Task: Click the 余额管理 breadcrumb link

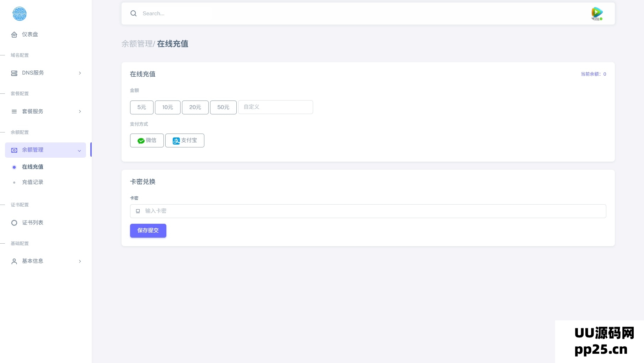Action: tap(137, 44)
